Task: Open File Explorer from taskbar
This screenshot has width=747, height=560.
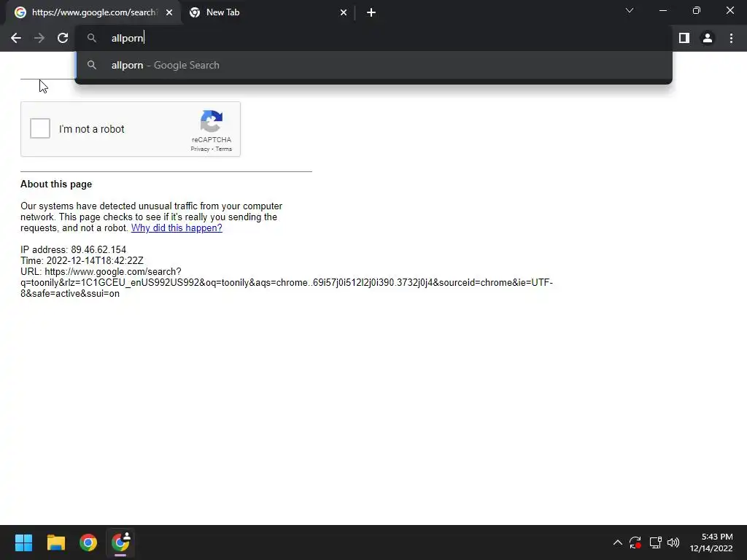Action: pyautogui.click(x=55, y=542)
